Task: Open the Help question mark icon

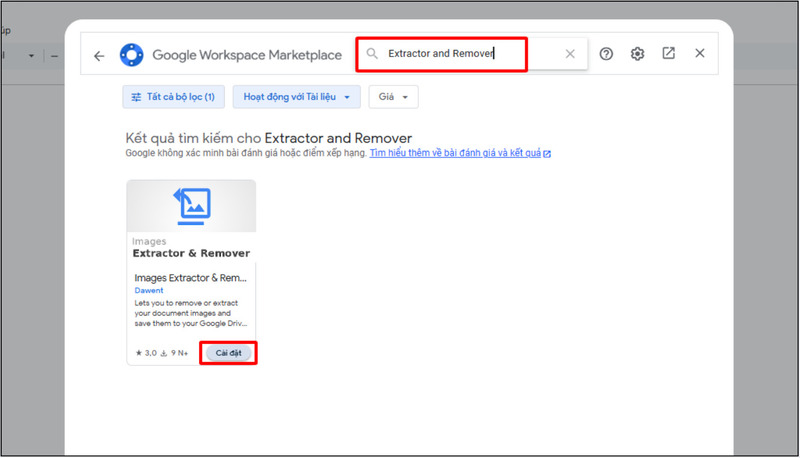Action: (606, 54)
